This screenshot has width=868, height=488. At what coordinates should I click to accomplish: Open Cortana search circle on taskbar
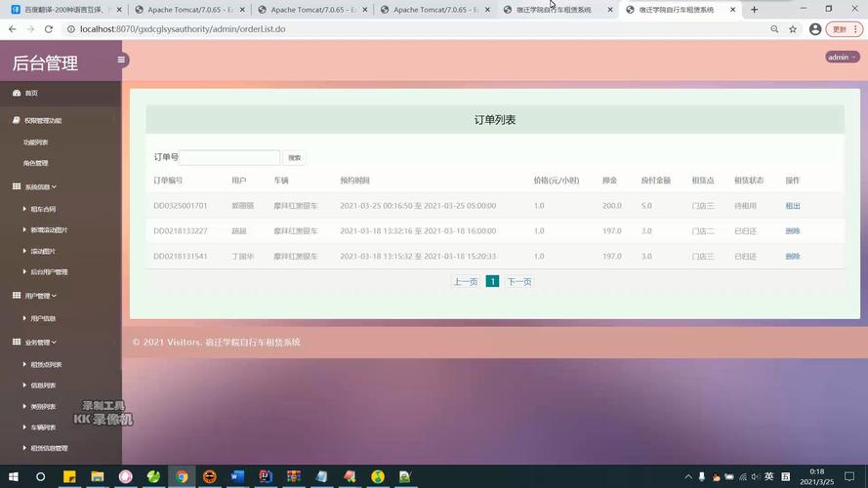(40, 476)
